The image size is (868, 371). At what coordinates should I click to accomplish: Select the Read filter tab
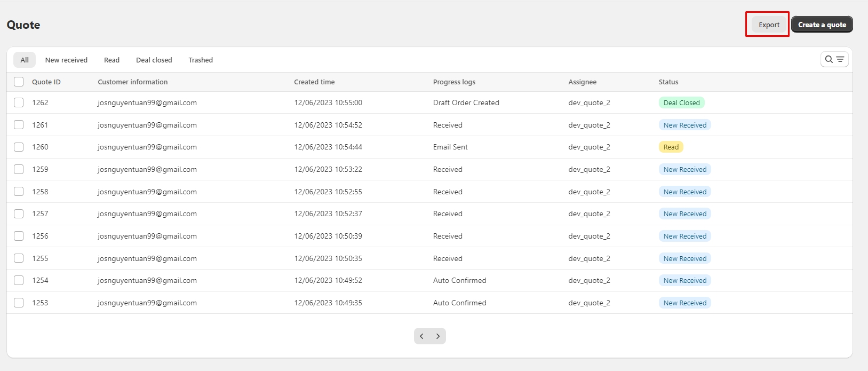(112, 60)
